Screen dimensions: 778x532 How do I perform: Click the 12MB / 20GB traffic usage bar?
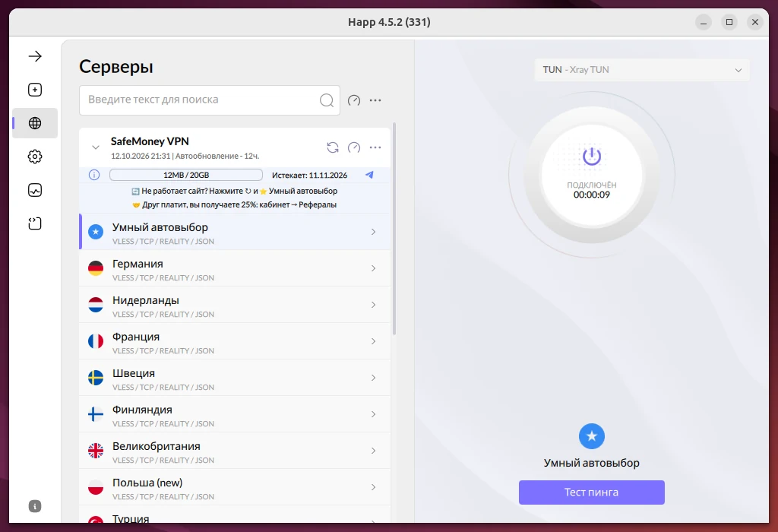click(186, 175)
